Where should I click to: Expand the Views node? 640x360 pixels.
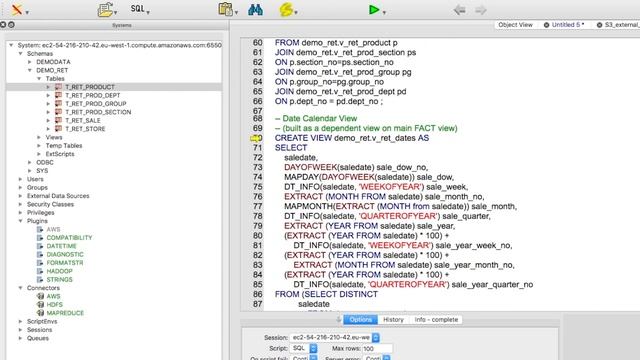[39, 137]
